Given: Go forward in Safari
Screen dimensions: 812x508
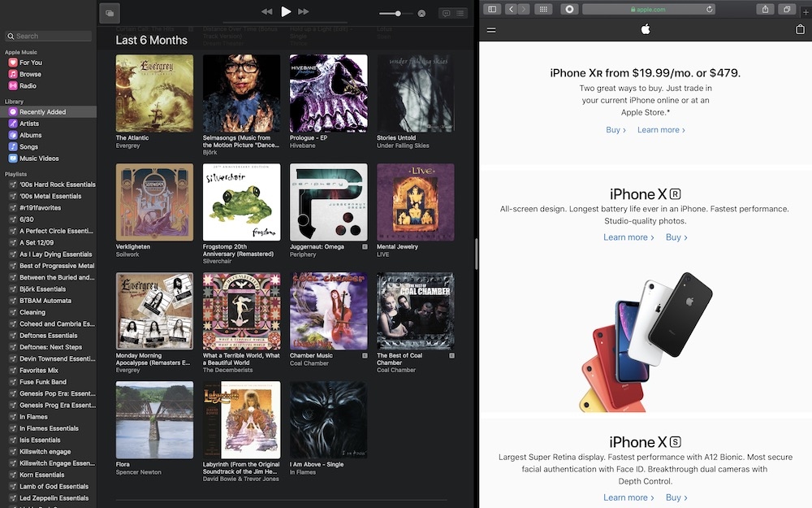Looking at the screenshot, I should pyautogui.click(x=524, y=9).
